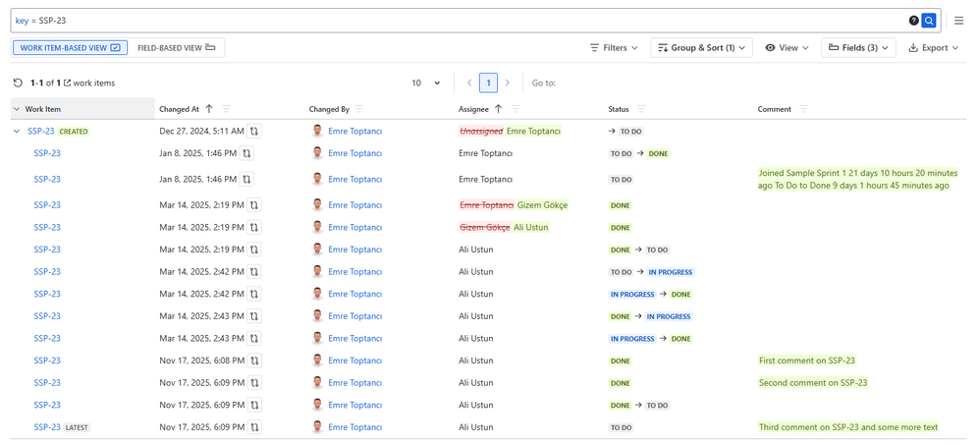Filter the Changed At column

(x=226, y=109)
